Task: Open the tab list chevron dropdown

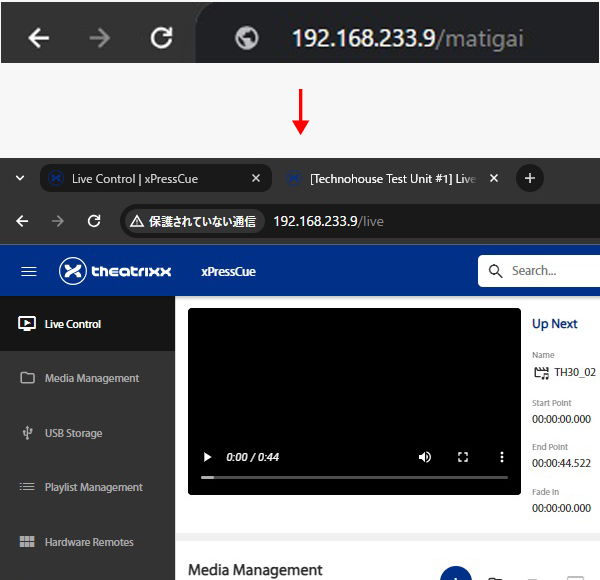Action: (x=20, y=178)
